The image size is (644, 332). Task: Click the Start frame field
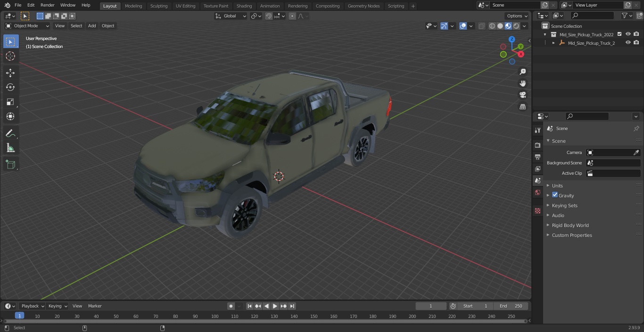pyautogui.click(x=475, y=306)
